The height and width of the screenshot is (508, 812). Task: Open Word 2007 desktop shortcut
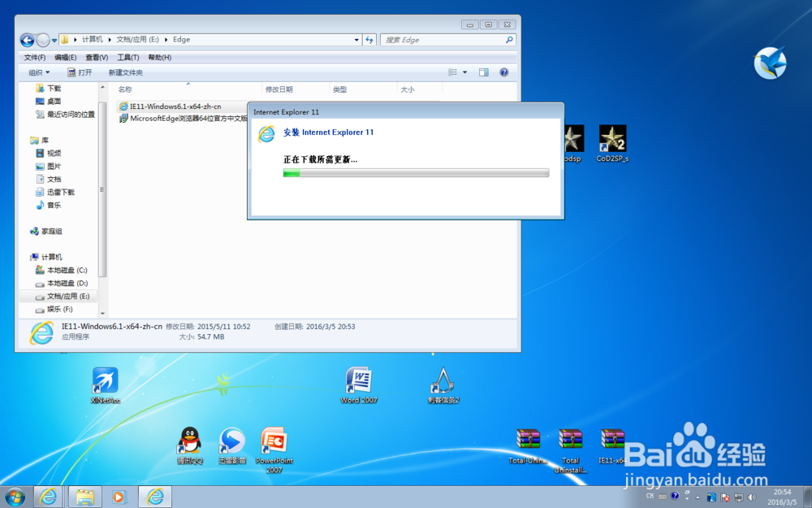pyautogui.click(x=358, y=385)
